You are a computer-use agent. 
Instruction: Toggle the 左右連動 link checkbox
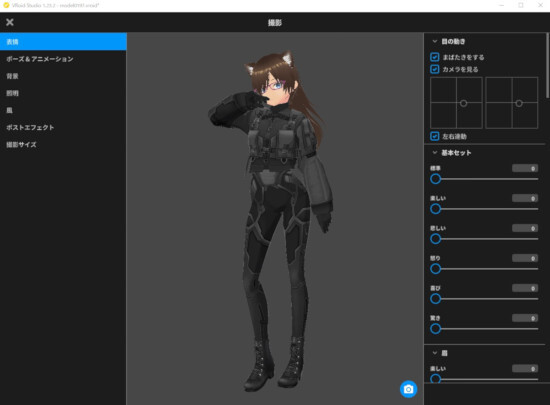pos(435,136)
